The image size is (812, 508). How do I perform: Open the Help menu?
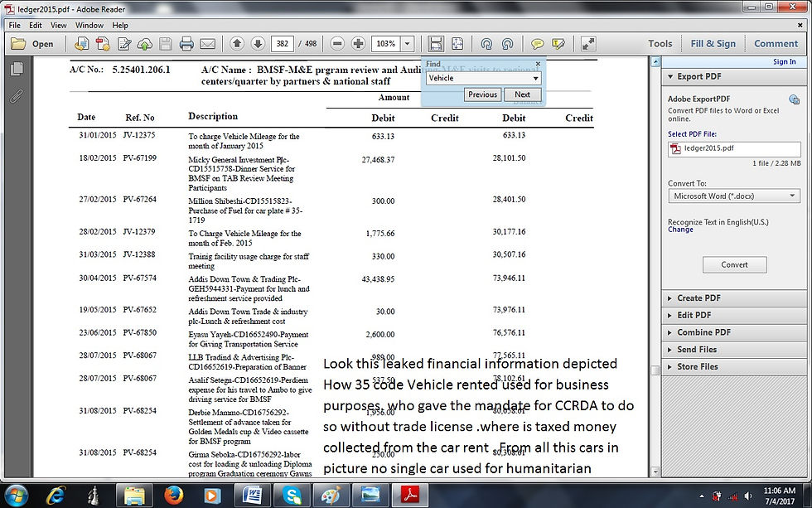click(x=119, y=25)
